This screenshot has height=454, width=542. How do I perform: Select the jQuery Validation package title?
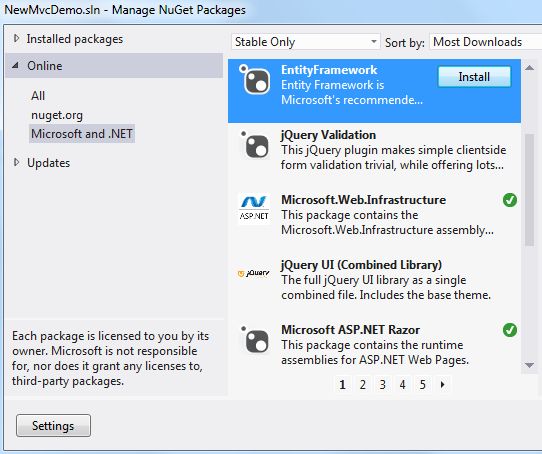[x=328, y=135]
